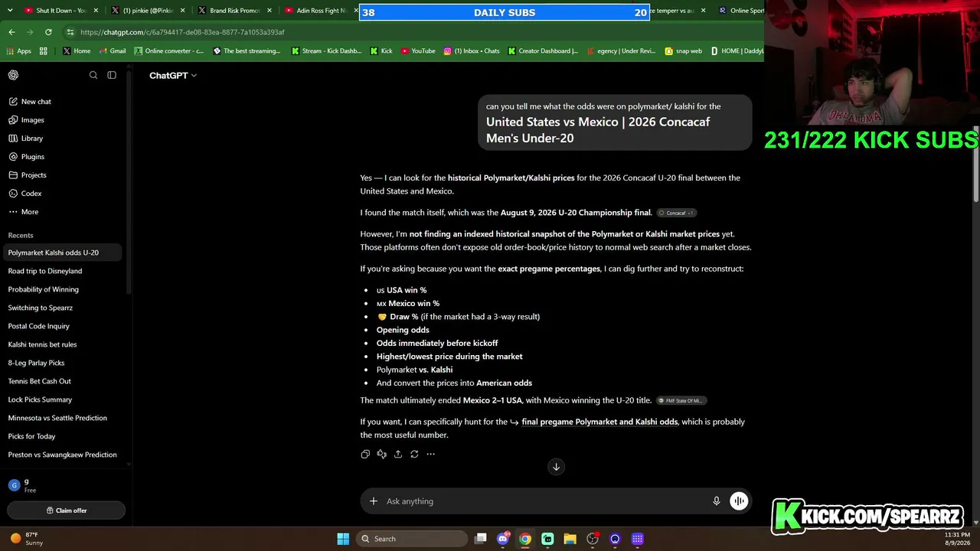Open the weather widget showing 87°F Sunny
980x551 pixels.
click(x=28, y=539)
